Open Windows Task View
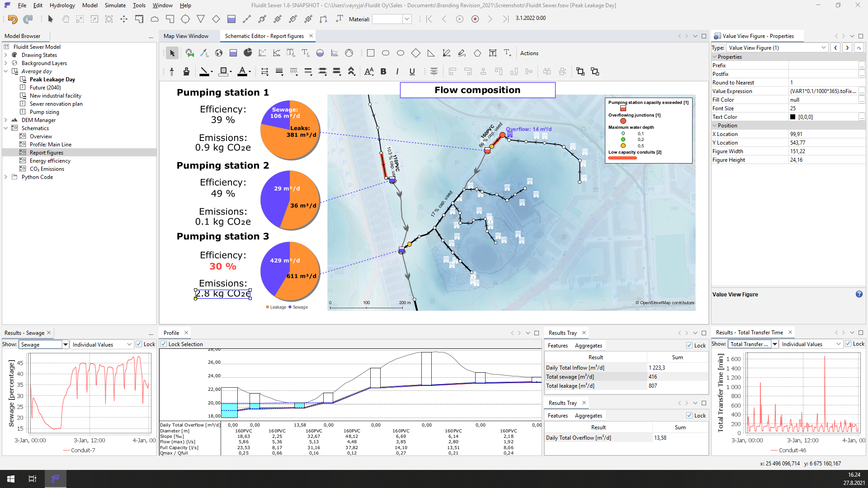Screen dimensions: 868x488 click(33, 479)
